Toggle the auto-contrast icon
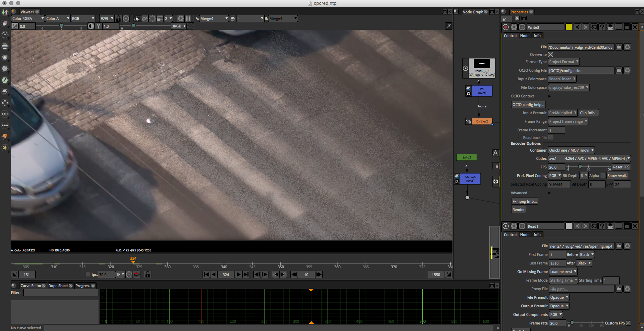This screenshot has width=644, height=331. (x=91, y=26)
